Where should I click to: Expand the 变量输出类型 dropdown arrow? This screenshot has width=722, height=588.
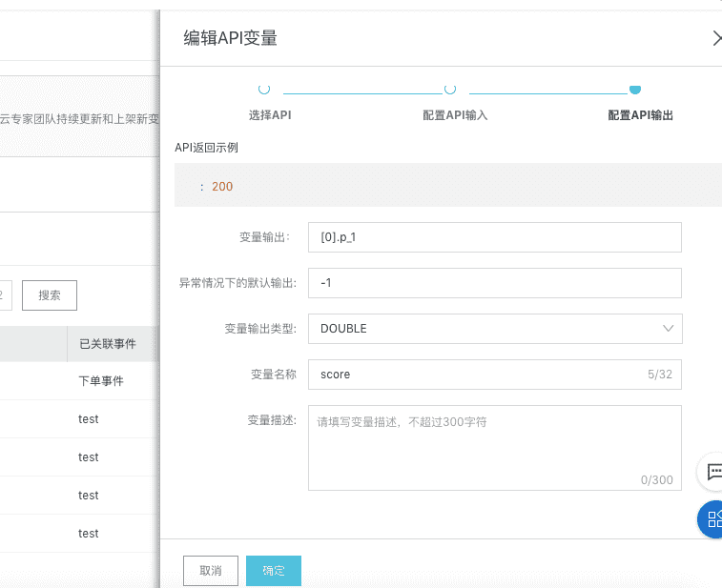(x=668, y=329)
